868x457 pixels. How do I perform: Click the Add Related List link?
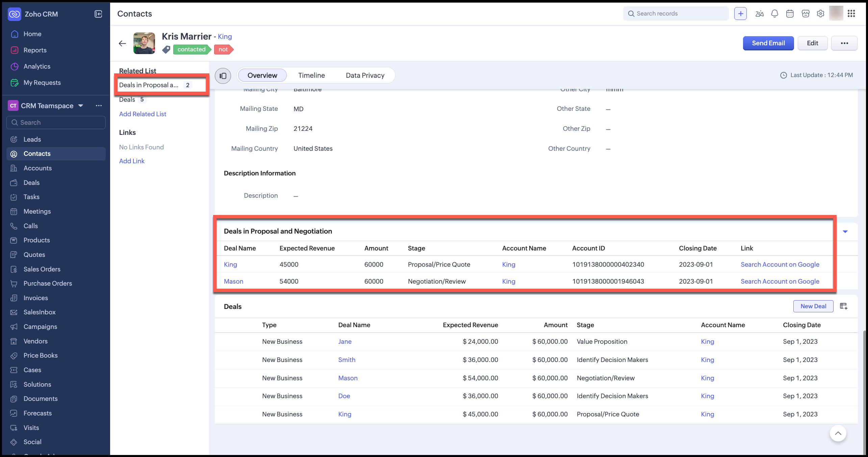143,114
